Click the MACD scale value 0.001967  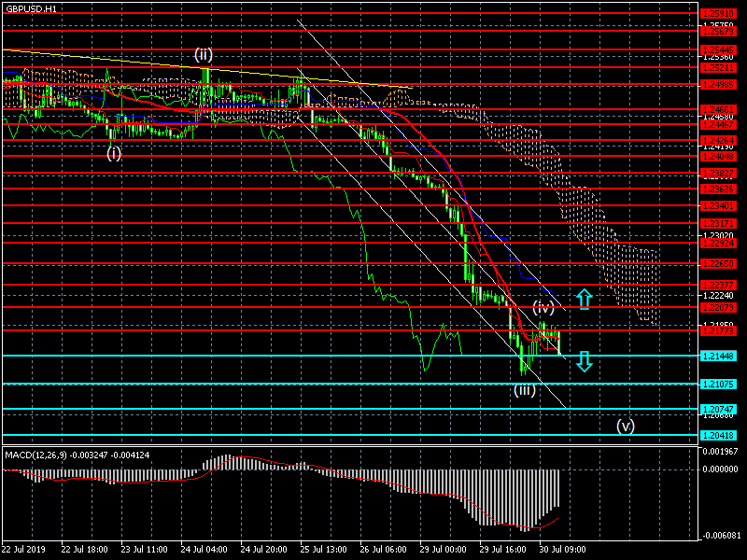pyautogui.click(x=720, y=452)
